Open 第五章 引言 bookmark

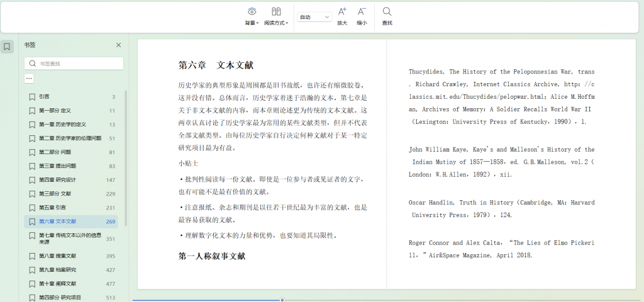pyautogui.click(x=70, y=208)
